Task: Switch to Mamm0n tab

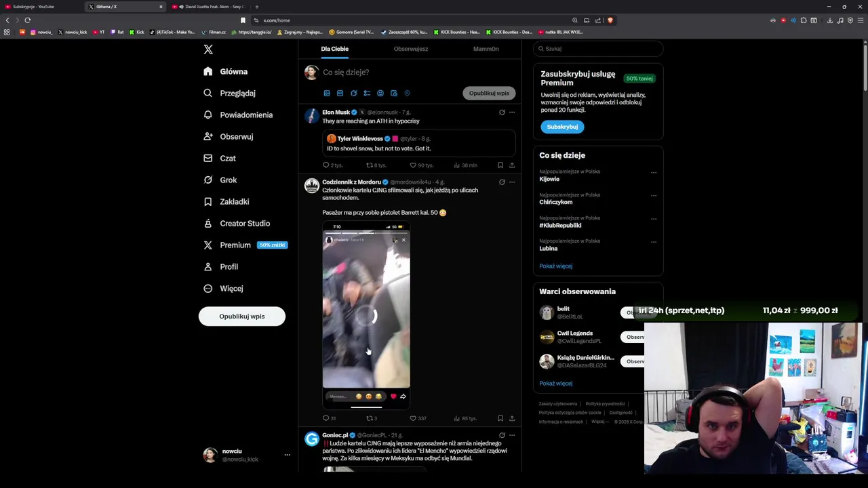Action: tap(486, 49)
